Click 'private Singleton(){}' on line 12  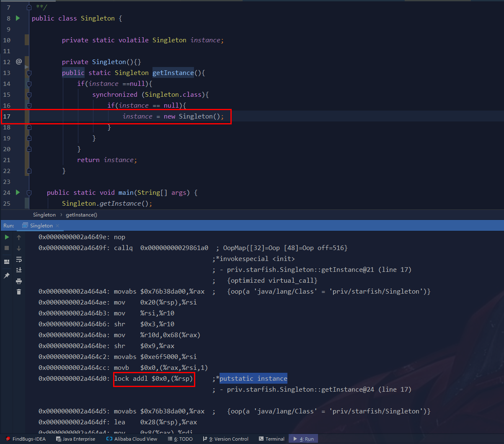click(x=102, y=62)
